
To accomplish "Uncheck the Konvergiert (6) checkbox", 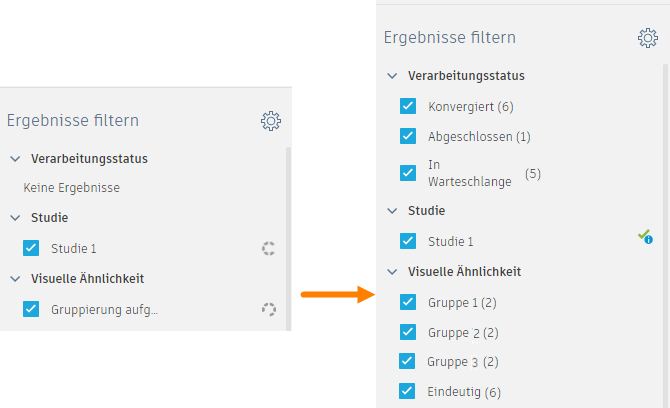I will point(408,106).
